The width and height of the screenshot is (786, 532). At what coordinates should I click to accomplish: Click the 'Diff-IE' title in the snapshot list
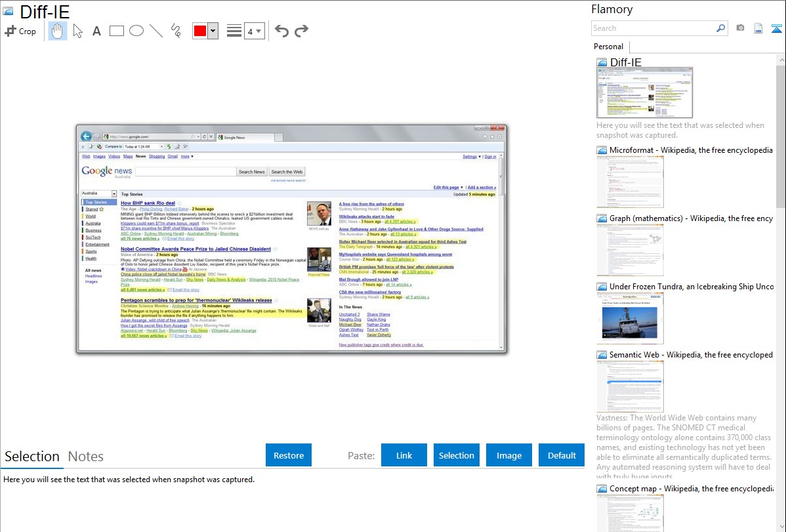click(x=626, y=62)
